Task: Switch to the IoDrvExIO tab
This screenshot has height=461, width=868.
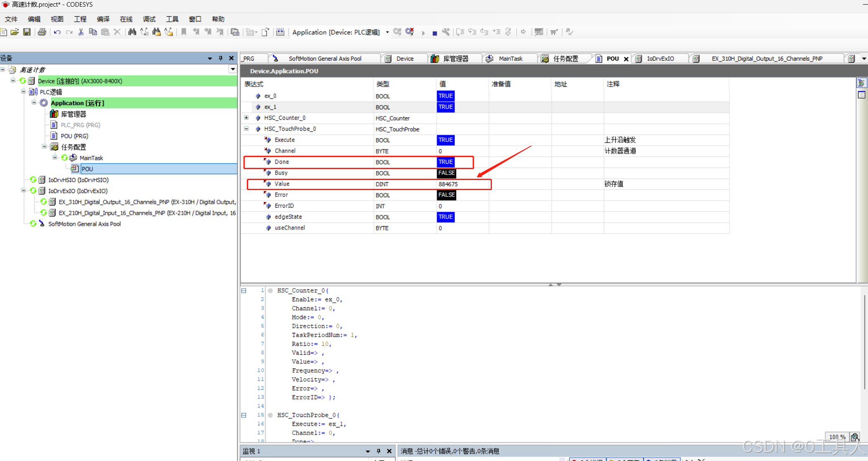Action: click(660, 59)
